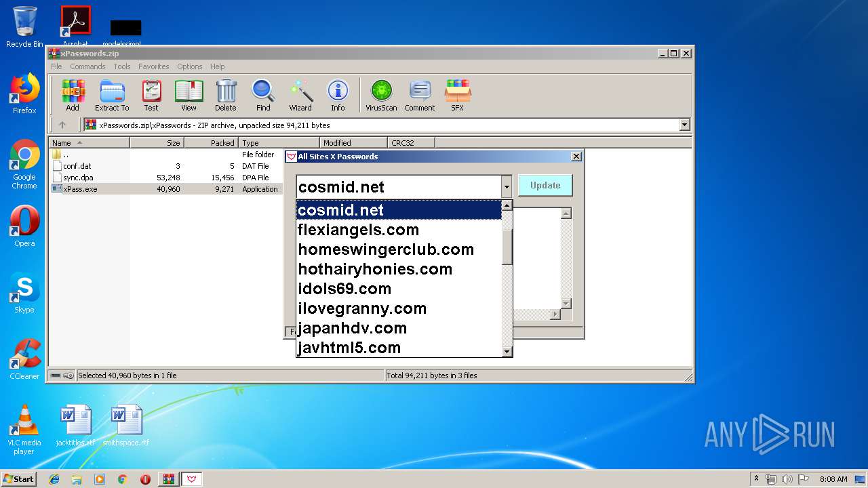Open the Options menu
The image size is (868, 488).
(x=190, y=66)
